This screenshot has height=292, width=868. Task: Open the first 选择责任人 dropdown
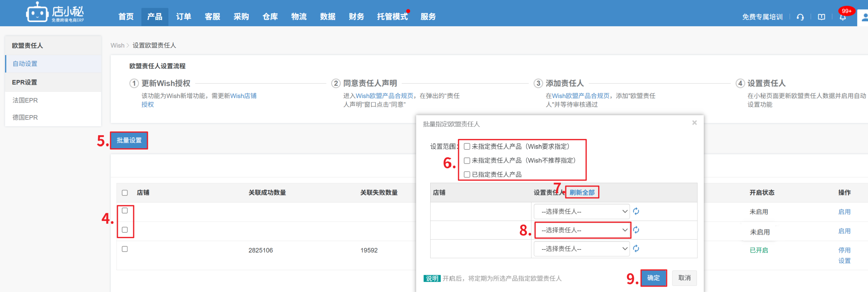(581, 212)
